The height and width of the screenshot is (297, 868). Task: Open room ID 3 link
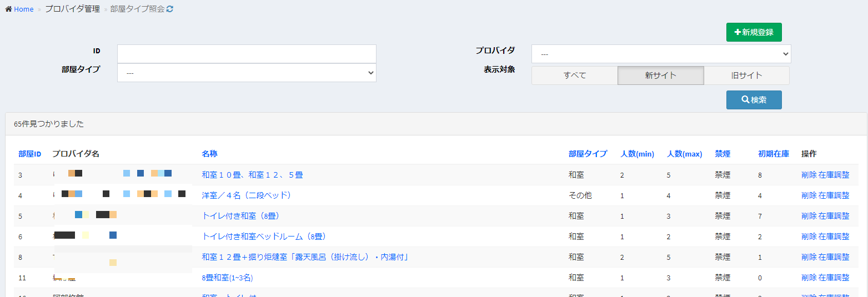tap(21, 175)
